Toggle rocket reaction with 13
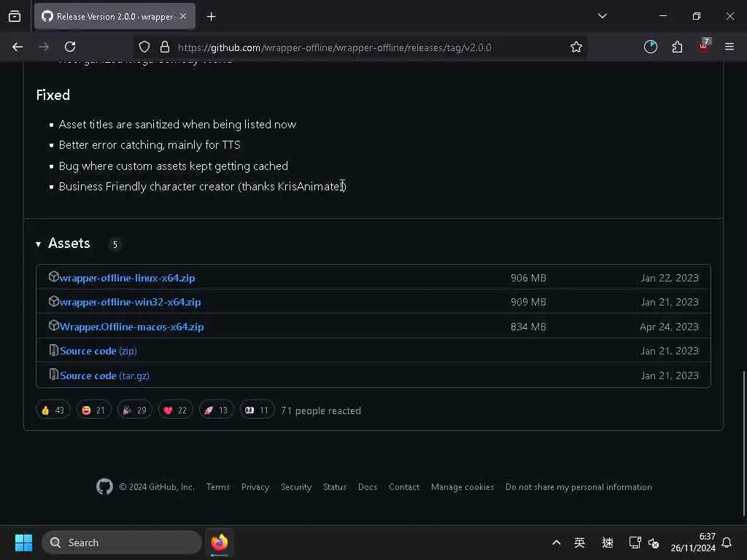Image resolution: width=747 pixels, height=560 pixels. (x=216, y=410)
